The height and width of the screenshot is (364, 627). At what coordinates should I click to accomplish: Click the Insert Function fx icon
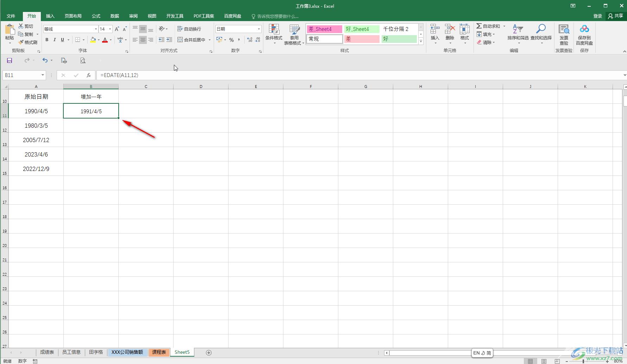pyautogui.click(x=89, y=75)
